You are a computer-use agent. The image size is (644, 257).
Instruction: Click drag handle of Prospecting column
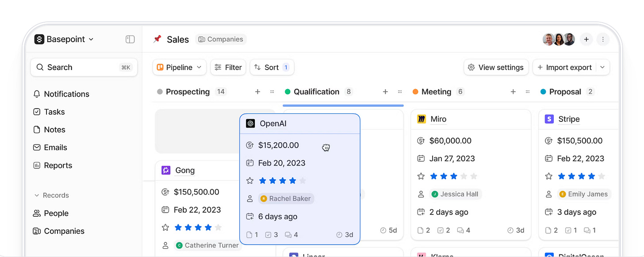coord(272,92)
